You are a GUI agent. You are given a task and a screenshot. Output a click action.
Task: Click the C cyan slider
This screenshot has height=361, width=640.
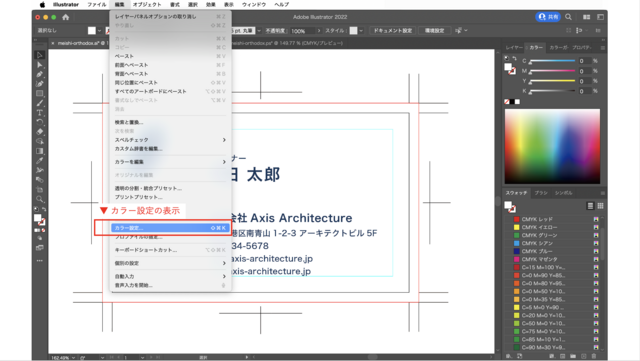pyautogui.click(x=552, y=61)
